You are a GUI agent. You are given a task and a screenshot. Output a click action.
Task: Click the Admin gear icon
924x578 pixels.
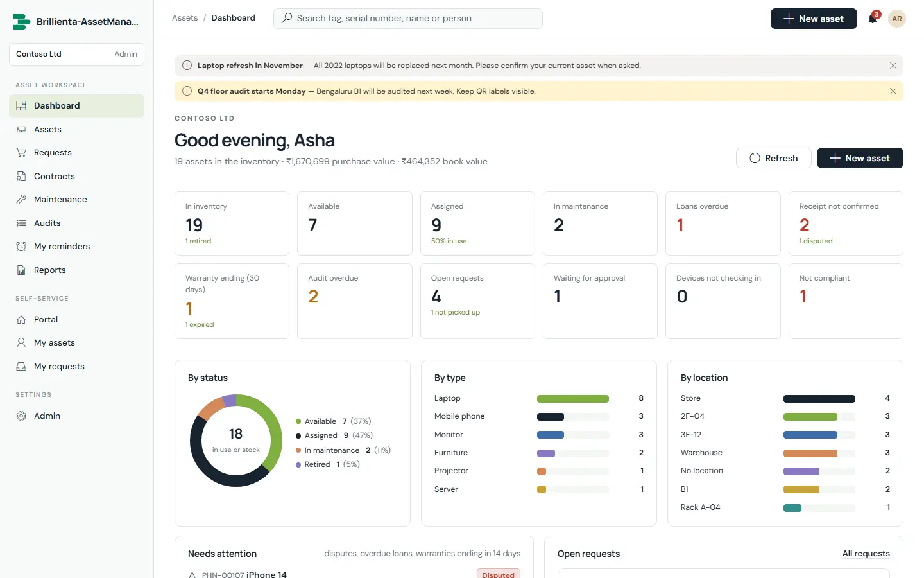(21, 416)
